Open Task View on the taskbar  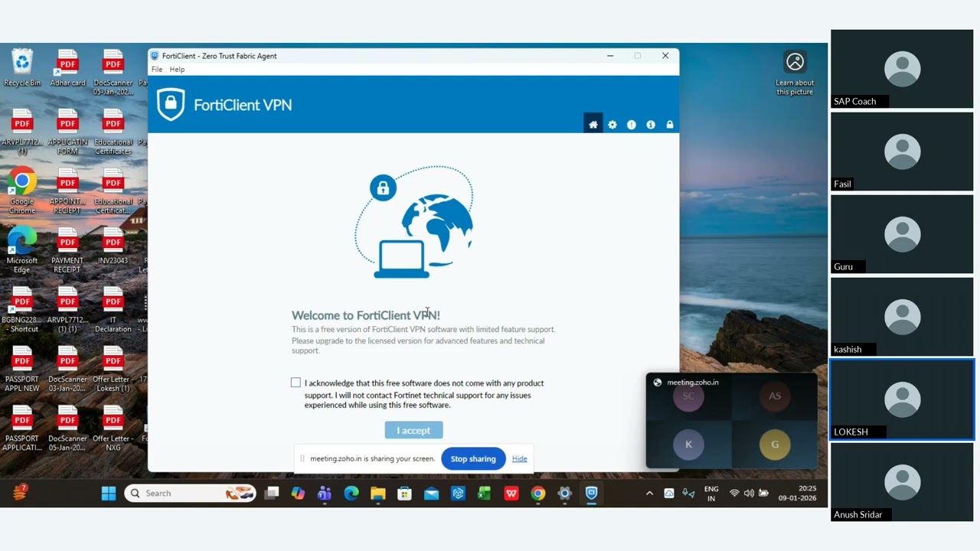click(271, 494)
